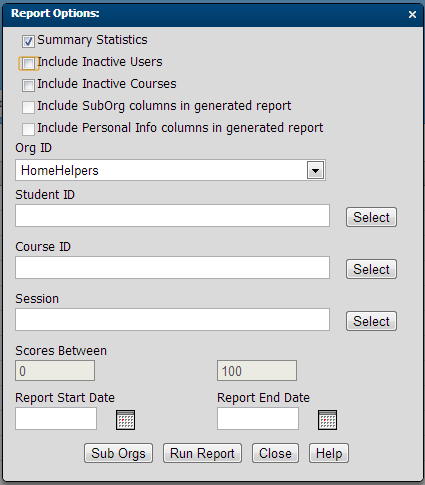Tick Include SubOrg columns in generated report
The height and width of the screenshot is (485, 425).
pyautogui.click(x=28, y=107)
